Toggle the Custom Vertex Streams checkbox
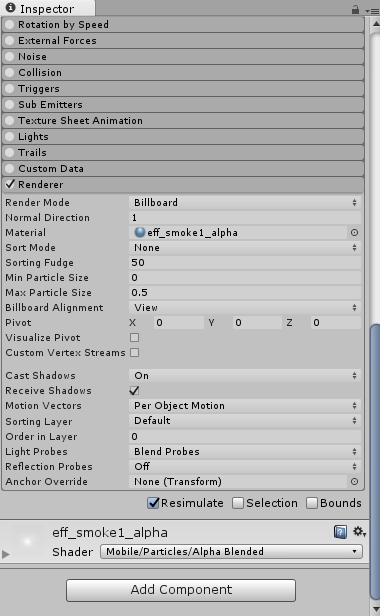This screenshot has width=380, height=616. pyautogui.click(x=134, y=352)
